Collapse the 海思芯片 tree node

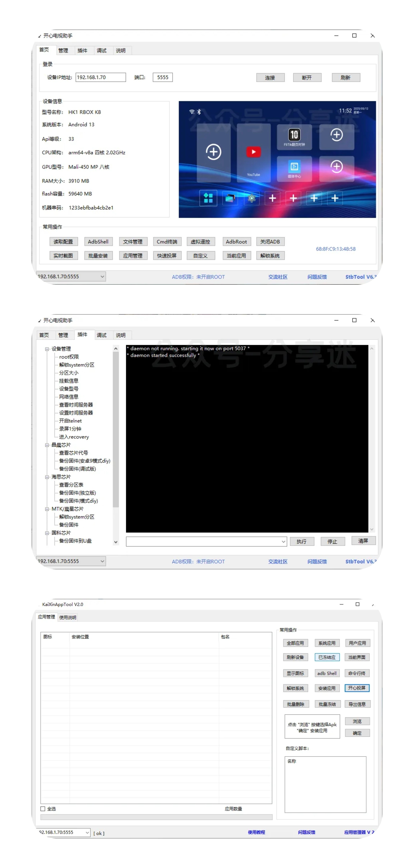pos(47,477)
